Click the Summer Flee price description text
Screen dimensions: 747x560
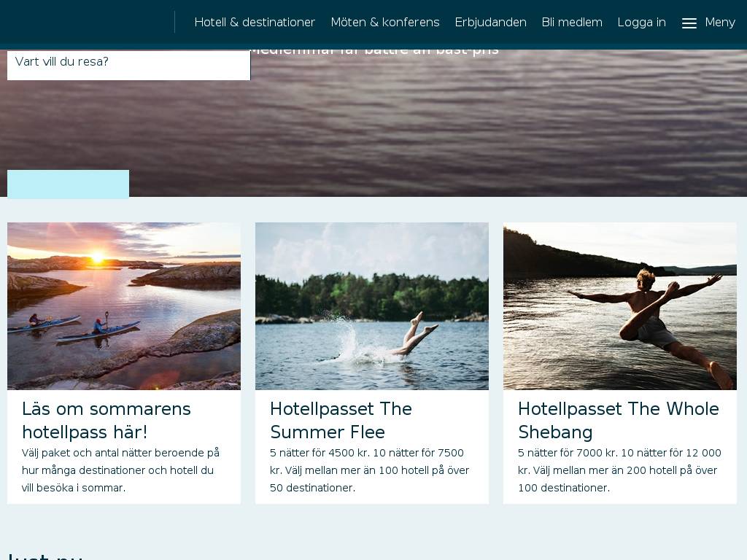click(x=370, y=470)
